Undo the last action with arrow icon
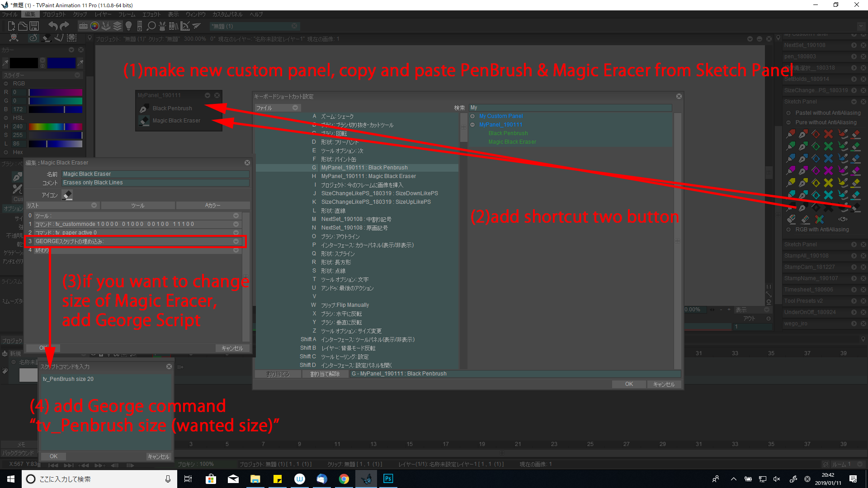Viewport: 868px width, 488px height. [x=53, y=26]
